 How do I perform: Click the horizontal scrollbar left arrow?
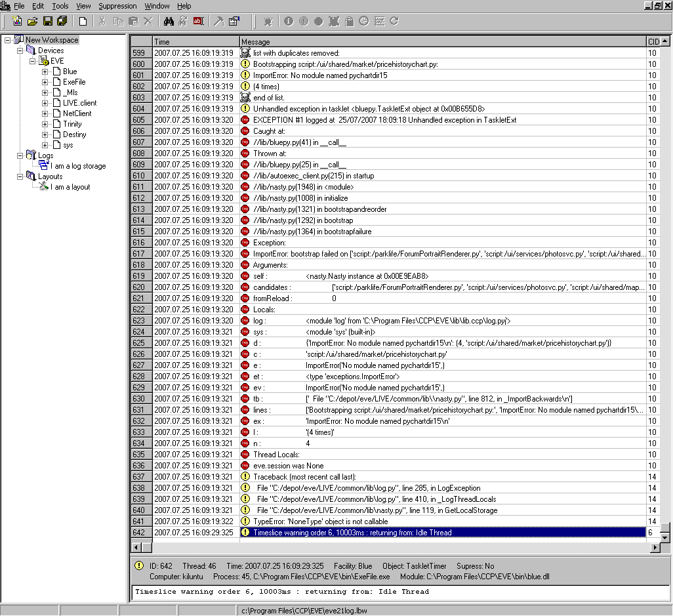pyautogui.click(x=136, y=547)
